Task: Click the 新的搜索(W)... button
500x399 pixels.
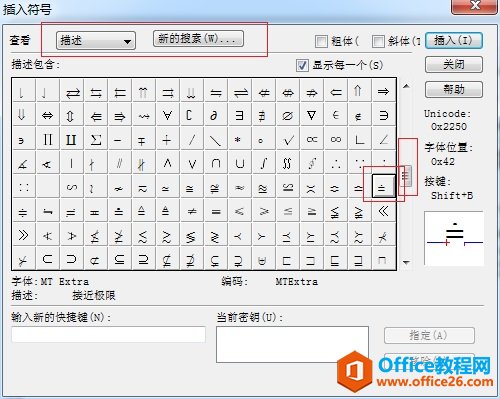Action: pyautogui.click(x=198, y=39)
